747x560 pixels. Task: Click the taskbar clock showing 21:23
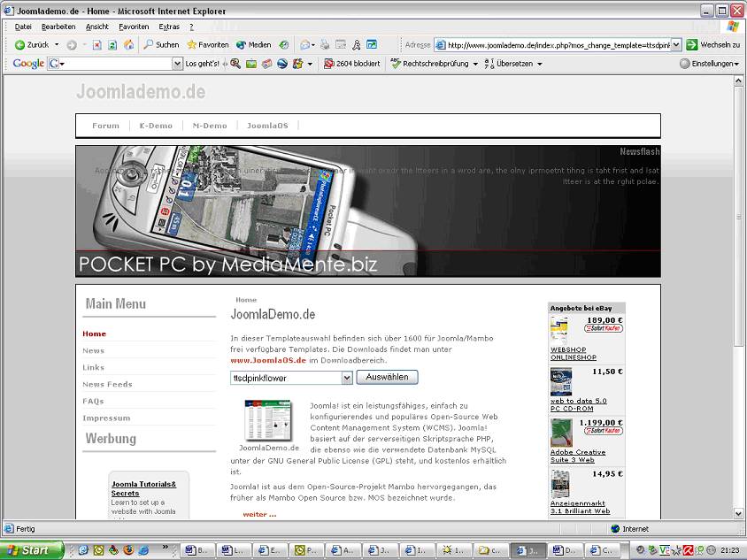click(x=730, y=550)
